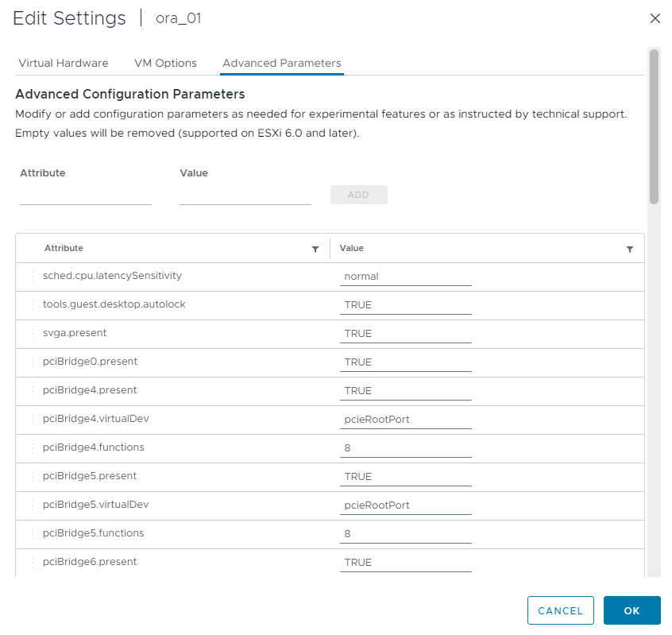This screenshot has height=635, width=672.
Task: Click drag handle for svga.present row
Action: click(33, 334)
